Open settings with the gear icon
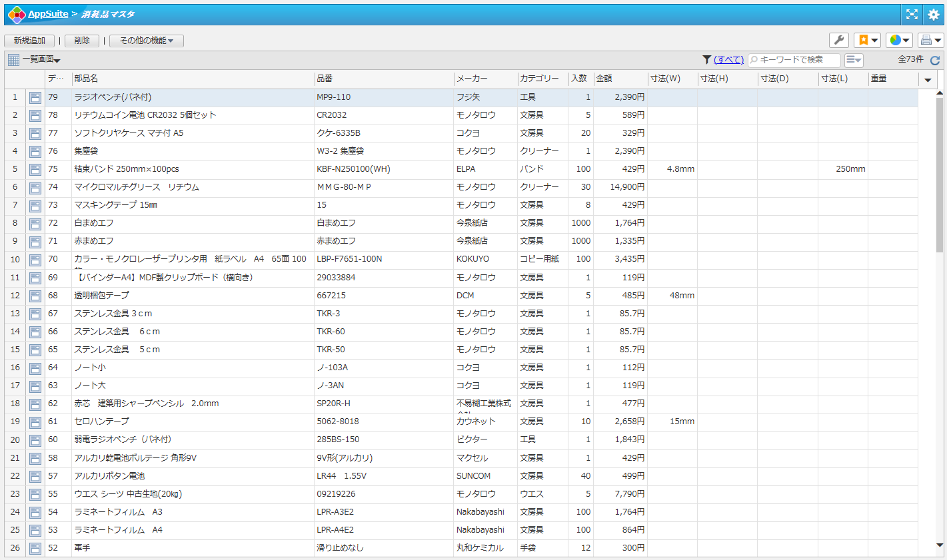Viewport: 947px width, 560px height. [933, 14]
